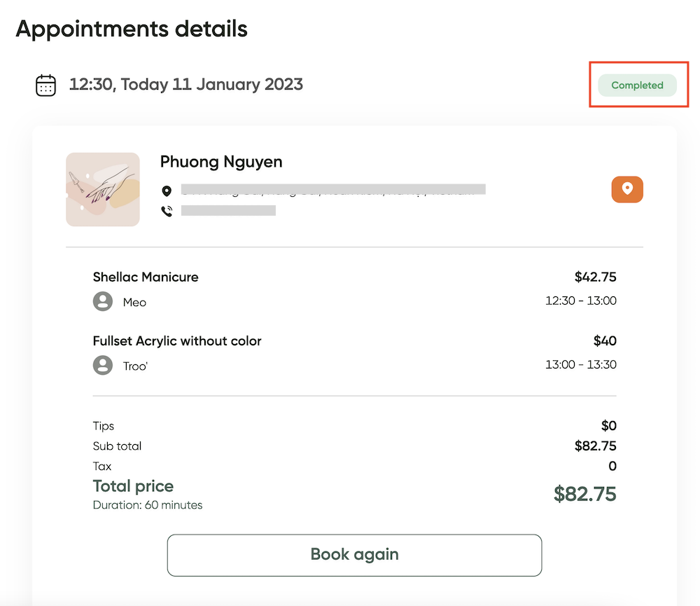Select Troo's staff avatar icon
The height and width of the screenshot is (606, 700).
[x=103, y=366]
